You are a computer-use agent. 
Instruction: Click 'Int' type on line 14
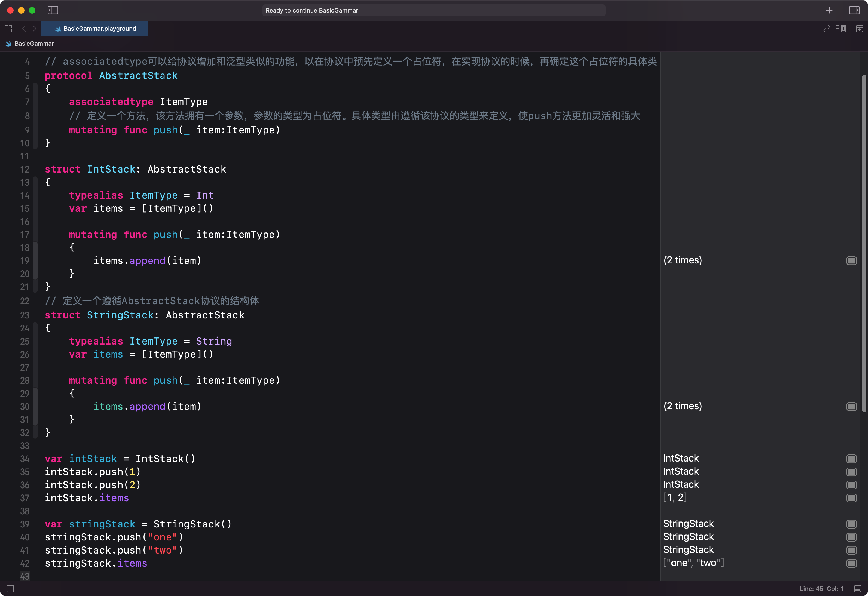[x=205, y=195]
